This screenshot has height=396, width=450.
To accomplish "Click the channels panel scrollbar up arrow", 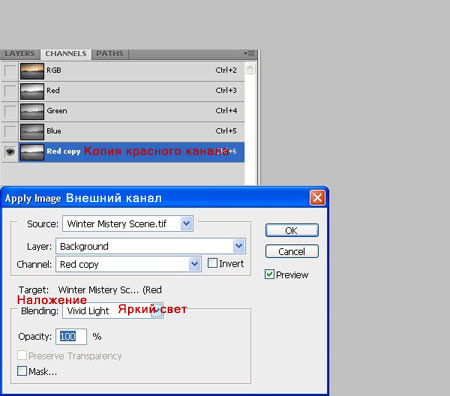I will [250, 69].
